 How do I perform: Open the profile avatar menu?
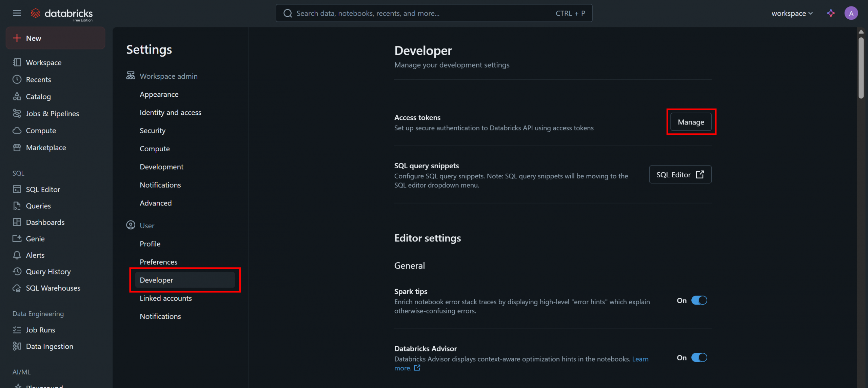coord(851,13)
